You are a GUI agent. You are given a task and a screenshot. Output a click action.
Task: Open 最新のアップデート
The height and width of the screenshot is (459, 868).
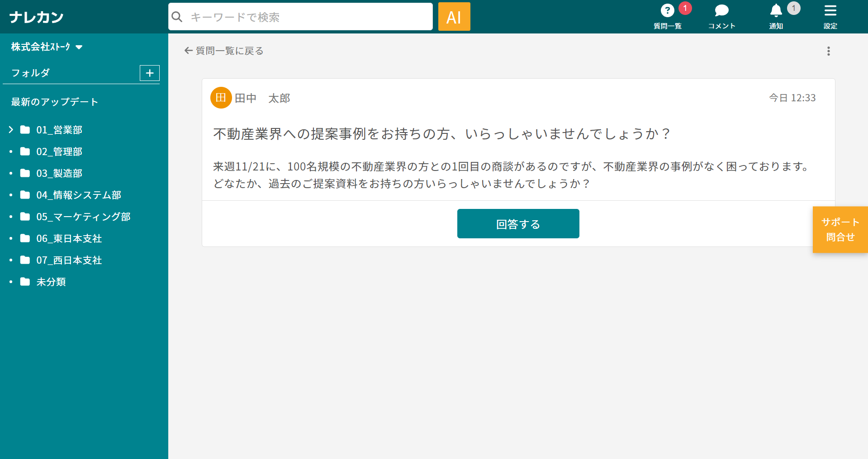click(x=55, y=102)
